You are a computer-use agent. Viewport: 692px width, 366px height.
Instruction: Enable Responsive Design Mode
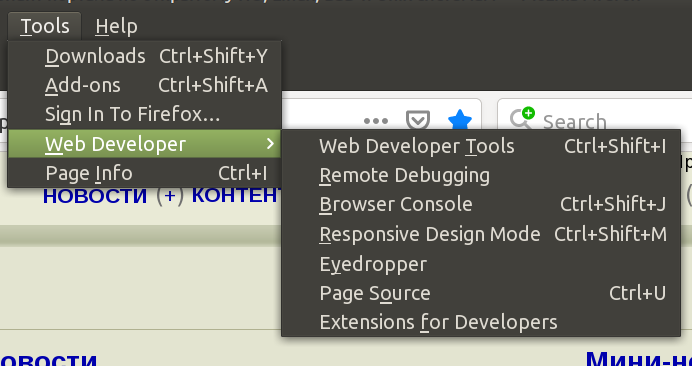click(x=481, y=234)
